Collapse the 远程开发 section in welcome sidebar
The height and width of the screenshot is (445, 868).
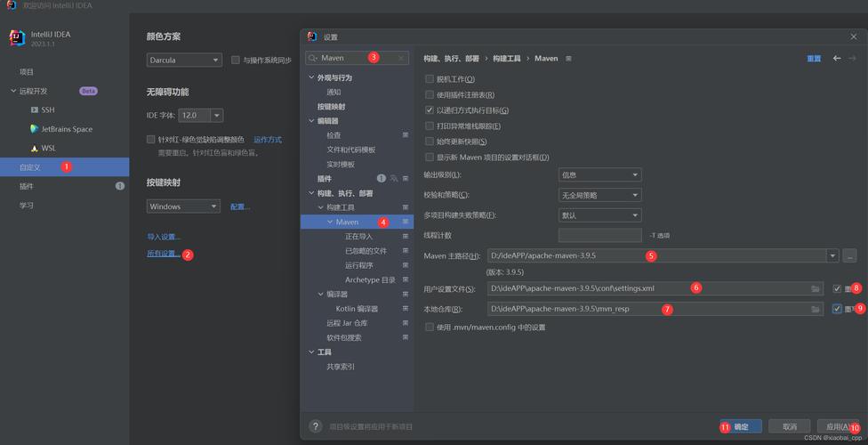pyautogui.click(x=13, y=91)
